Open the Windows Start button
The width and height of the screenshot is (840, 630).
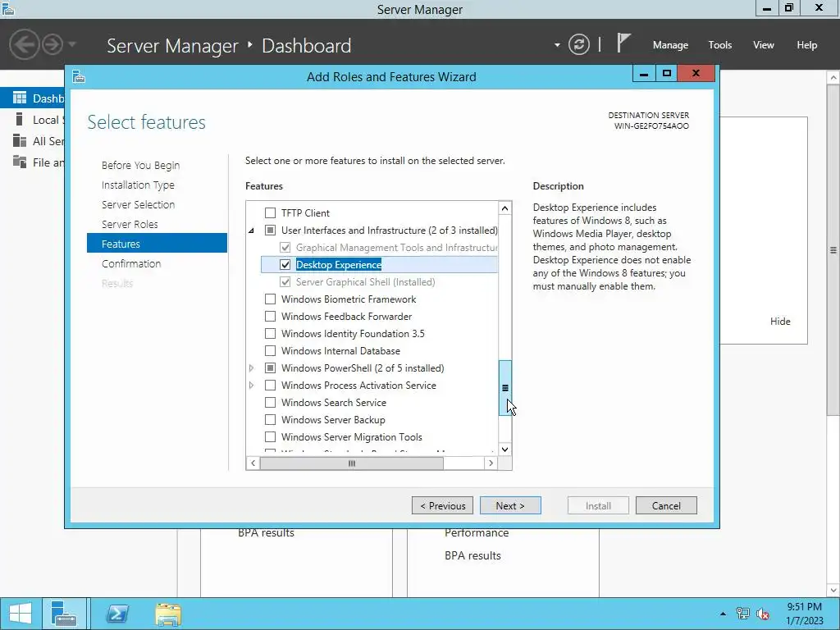tap(21, 614)
